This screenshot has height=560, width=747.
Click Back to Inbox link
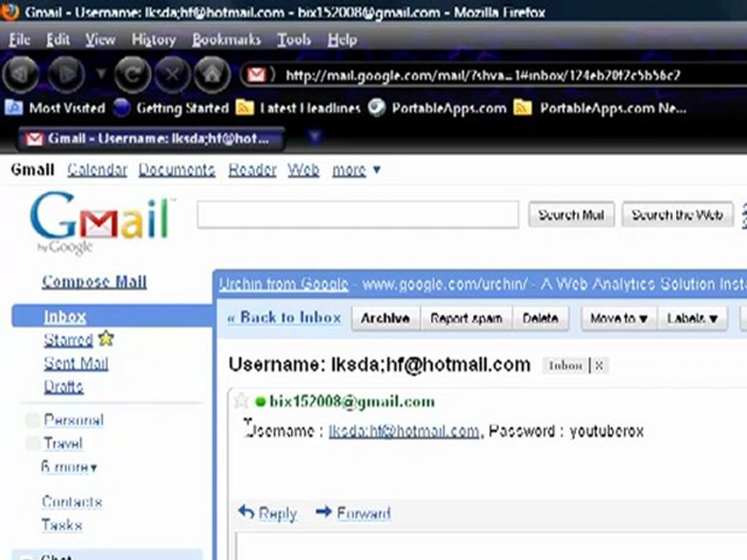point(285,317)
